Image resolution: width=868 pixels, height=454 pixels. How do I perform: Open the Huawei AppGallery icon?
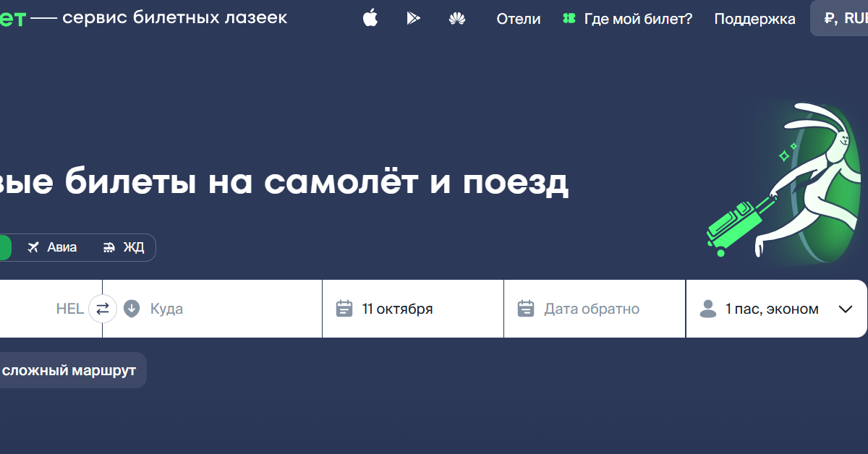(x=456, y=19)
